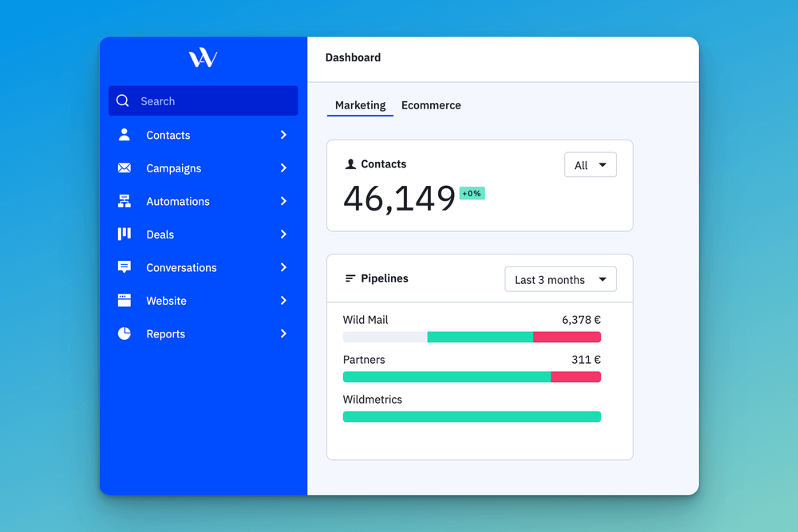Open Reports via the pie chart icon
Viewport: 798px width, 532px height.
pyautogui.click(x=124, y=333)
